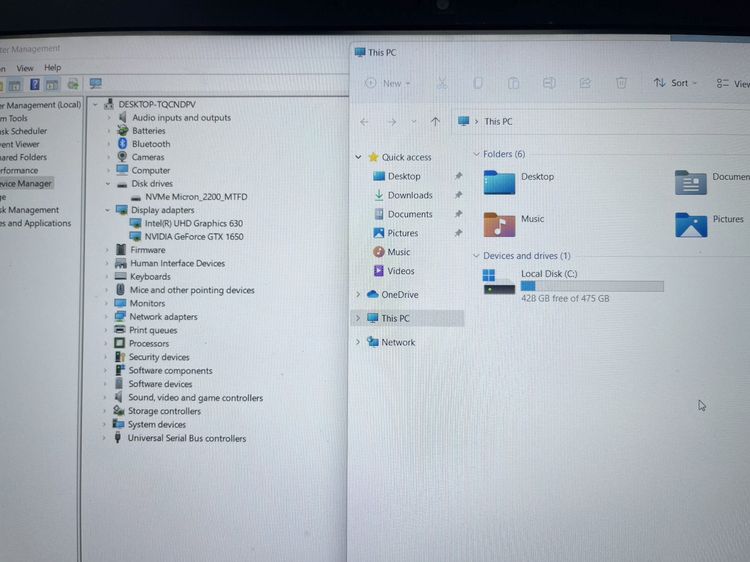Viewport: 750px width, 562px height.
Task: Click the This PC address bar
Action: point(600,121)
